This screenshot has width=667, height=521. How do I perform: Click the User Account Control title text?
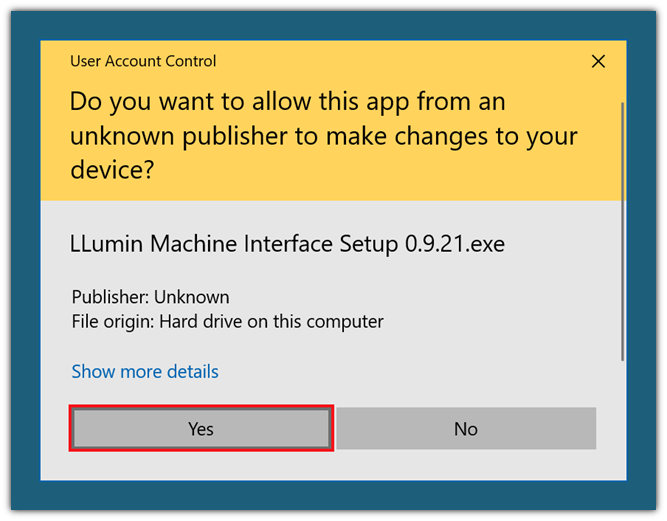[143, 62]
